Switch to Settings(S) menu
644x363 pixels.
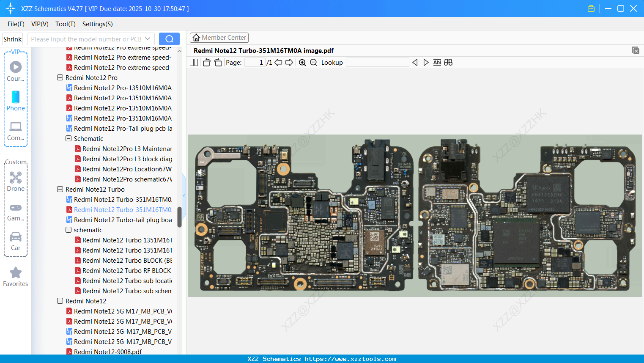pyautogui.click(x=97, y=24)
